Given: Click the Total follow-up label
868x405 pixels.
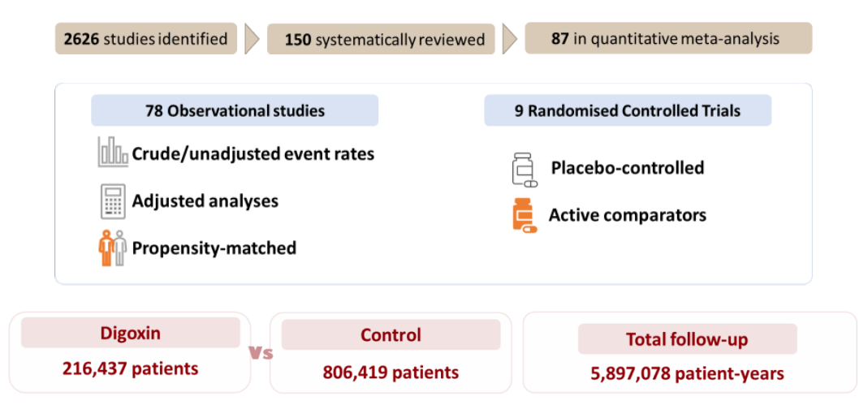Looking at the screenshot, I should coord(687,339).
